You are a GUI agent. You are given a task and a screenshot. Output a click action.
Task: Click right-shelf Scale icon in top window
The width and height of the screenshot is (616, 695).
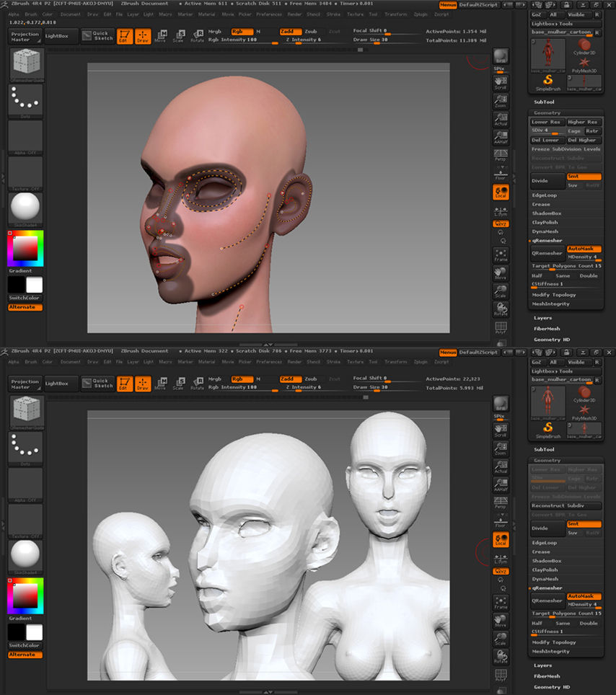[x=501, y=291]
